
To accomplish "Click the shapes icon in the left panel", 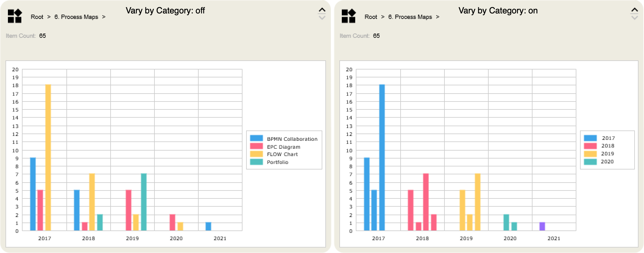I will click(15, 16).
